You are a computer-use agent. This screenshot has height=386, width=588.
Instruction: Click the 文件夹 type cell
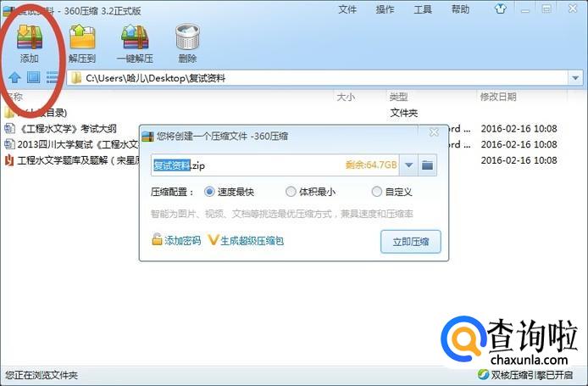404,113
